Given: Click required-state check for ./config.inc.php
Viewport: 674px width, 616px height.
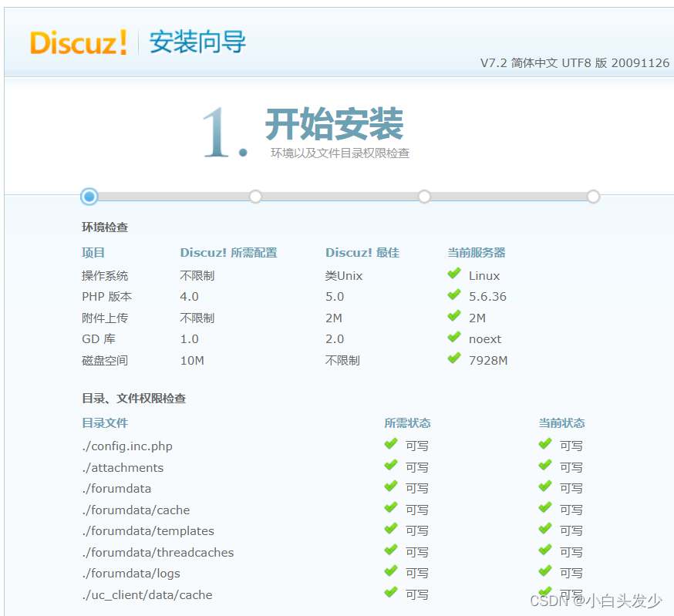Looking at the screenshot, I should coord(391,443).
